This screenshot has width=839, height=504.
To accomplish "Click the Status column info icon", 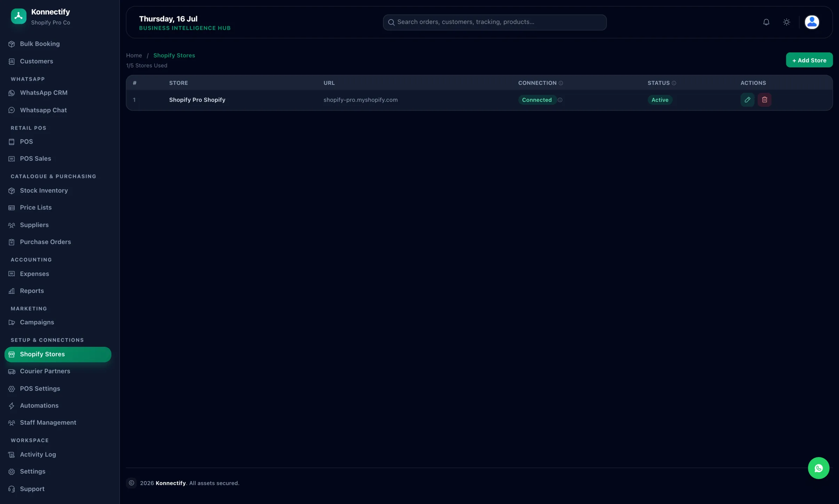I will [x=674, y=83].
